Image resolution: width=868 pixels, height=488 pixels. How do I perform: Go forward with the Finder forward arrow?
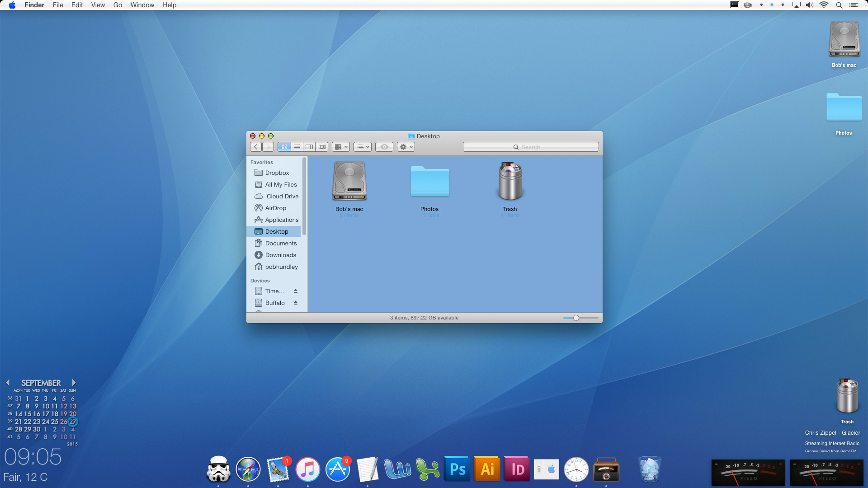[x=268, y=147]
